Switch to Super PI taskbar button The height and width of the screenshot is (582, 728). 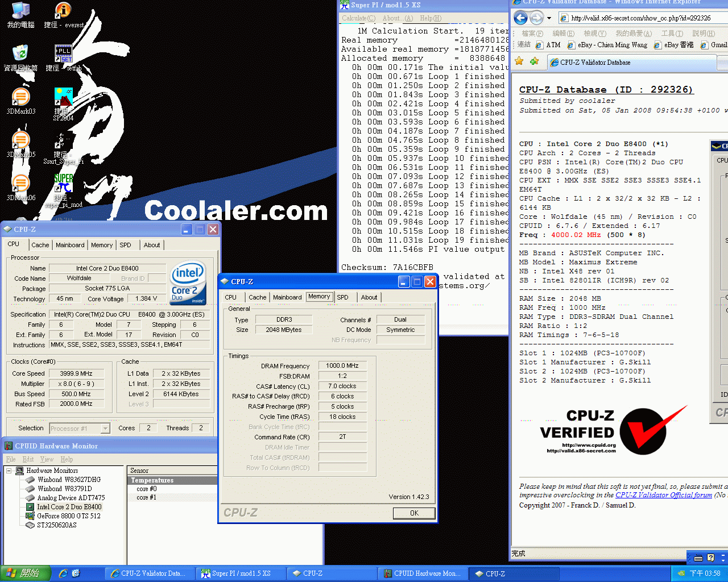coord(241,573)
